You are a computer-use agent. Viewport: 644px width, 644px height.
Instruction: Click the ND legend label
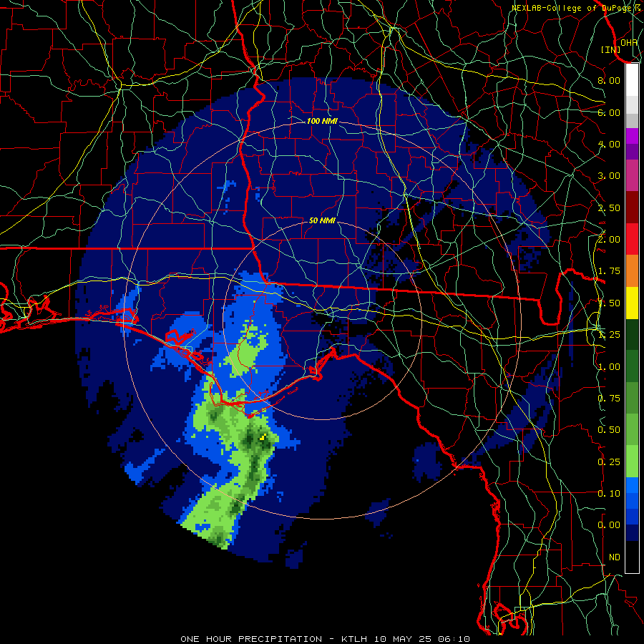[615, 557]
